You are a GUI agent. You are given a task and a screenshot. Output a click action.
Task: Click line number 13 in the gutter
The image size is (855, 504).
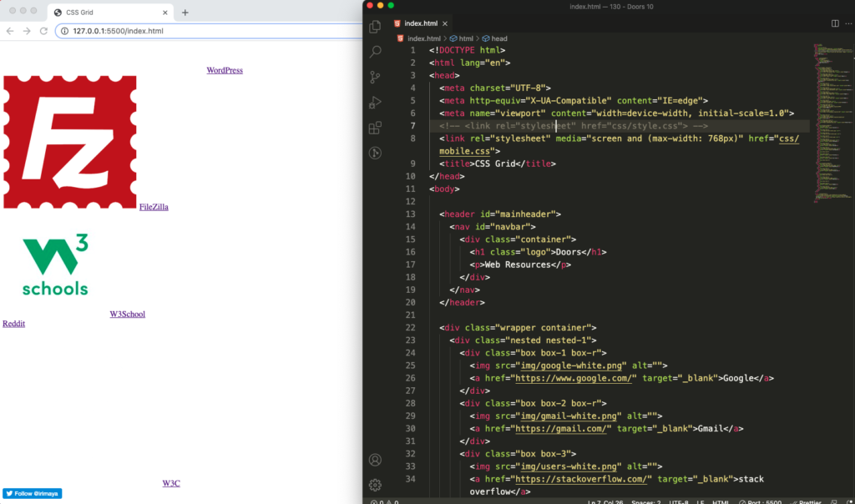click(x=411, y=214)
